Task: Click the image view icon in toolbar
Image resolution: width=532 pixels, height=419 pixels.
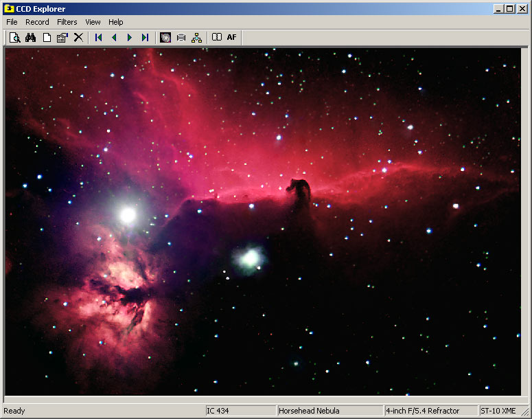Action: tap(165, 37)
